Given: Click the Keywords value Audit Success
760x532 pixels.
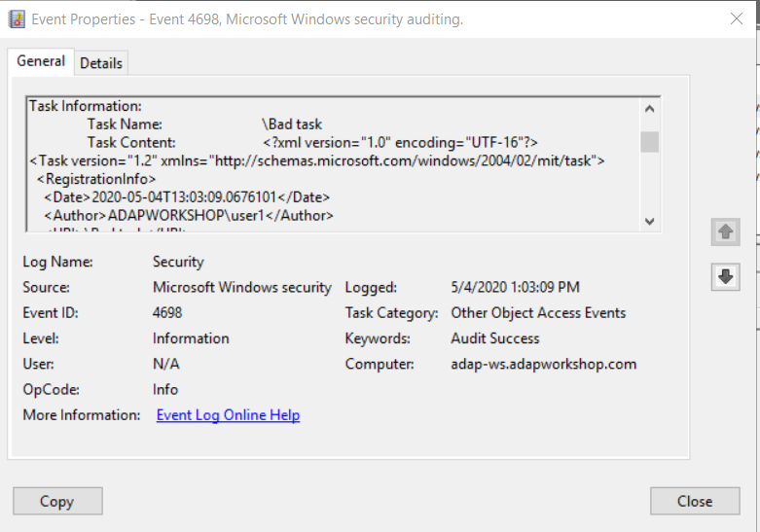Looking at the screenshot, I should pyautogui.click(x=494, y=338).
